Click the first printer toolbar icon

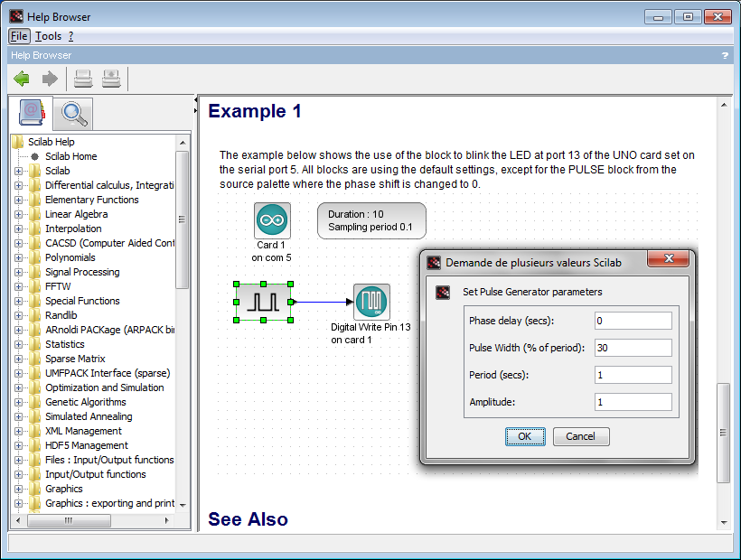83,79
